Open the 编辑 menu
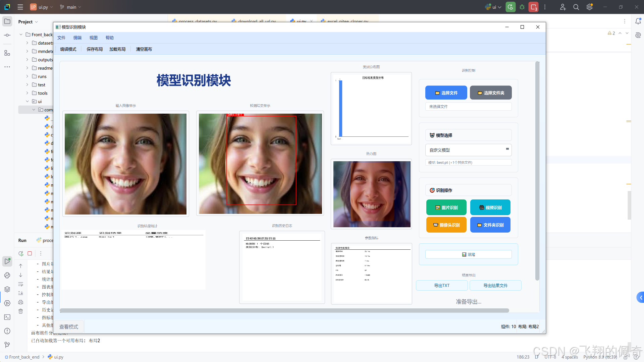Viewport: 644px width, 362px height. [77, 38]
